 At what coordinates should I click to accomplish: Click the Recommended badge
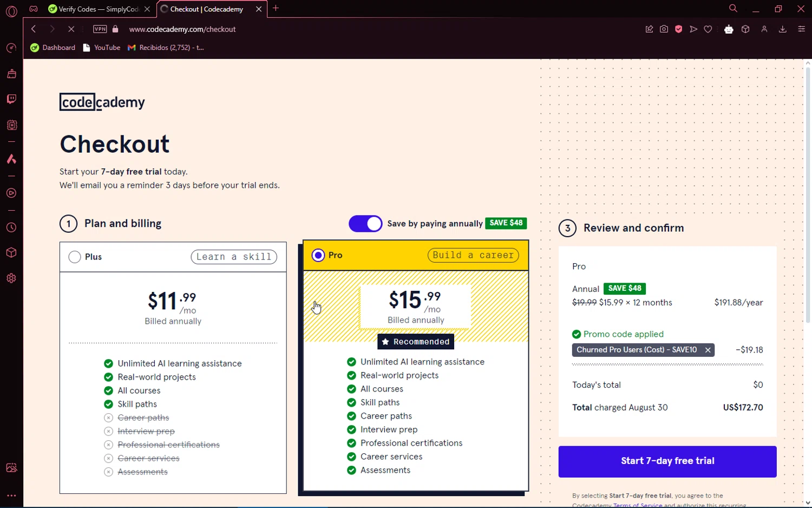point(416,342)
